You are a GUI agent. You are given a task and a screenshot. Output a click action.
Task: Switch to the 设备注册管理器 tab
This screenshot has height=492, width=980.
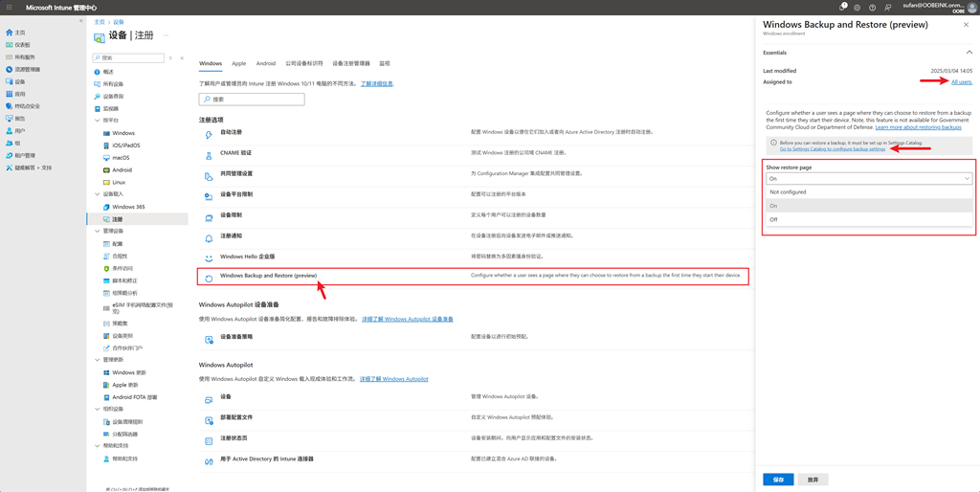pos(351,64)
